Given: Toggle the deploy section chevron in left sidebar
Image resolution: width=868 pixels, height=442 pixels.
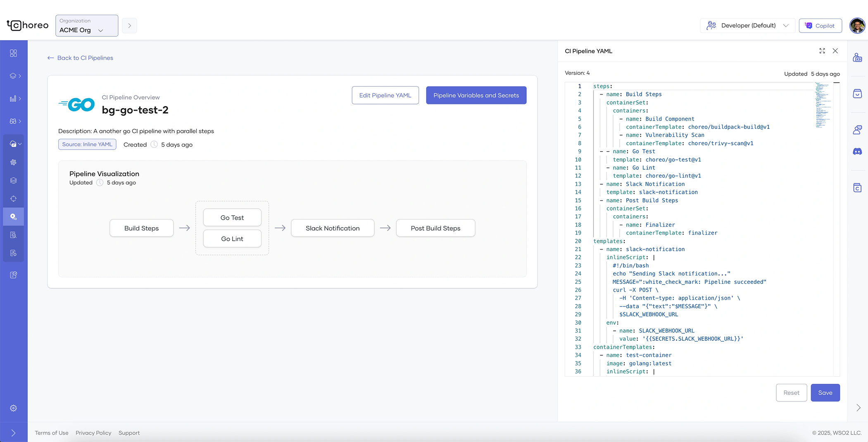Looking at the screenshot, I should 20,144.
